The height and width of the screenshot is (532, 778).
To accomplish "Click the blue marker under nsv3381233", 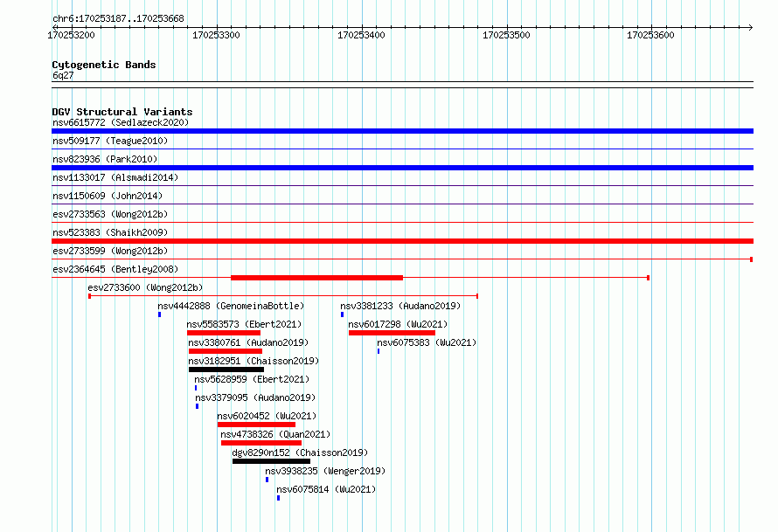I will coord(342,314).
